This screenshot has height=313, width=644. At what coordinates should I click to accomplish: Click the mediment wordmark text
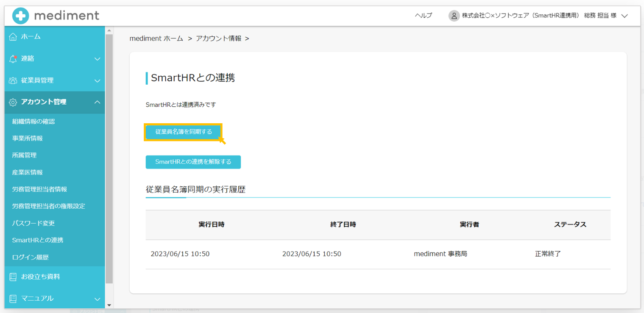pos(67,16)
